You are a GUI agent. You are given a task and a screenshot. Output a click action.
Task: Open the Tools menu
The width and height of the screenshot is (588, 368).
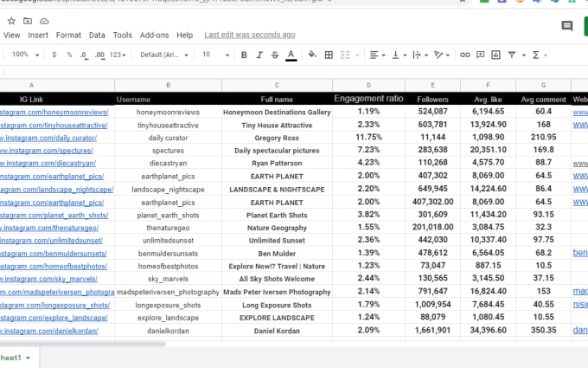click(123, 35)
